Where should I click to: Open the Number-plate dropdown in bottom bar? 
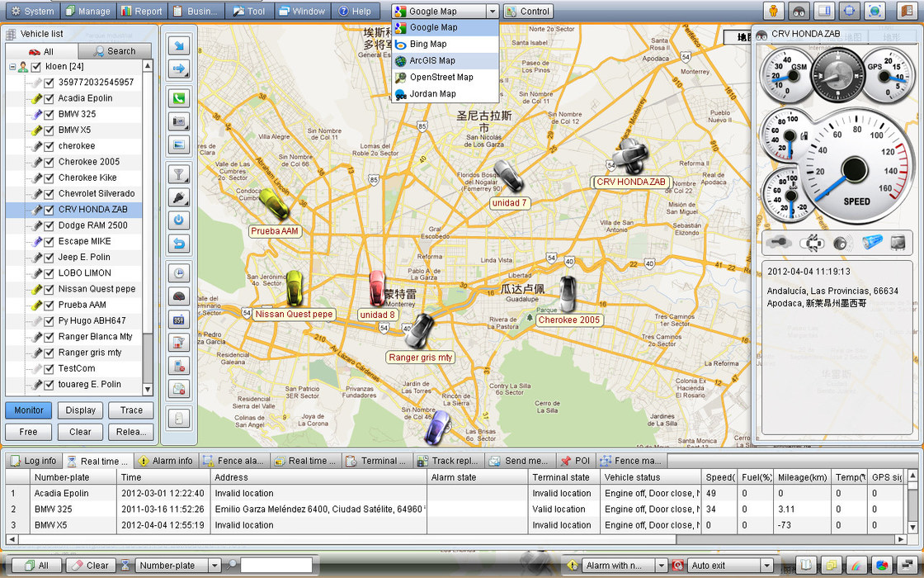[214, 566]
